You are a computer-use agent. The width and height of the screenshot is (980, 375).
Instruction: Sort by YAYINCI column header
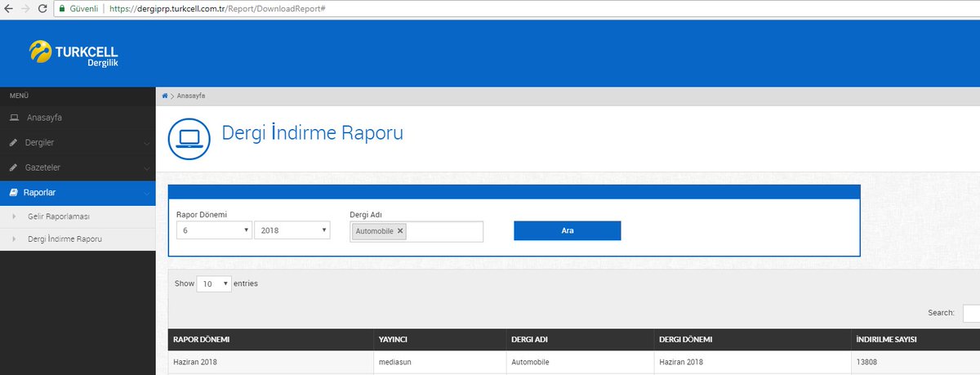(x=439, y=340)
